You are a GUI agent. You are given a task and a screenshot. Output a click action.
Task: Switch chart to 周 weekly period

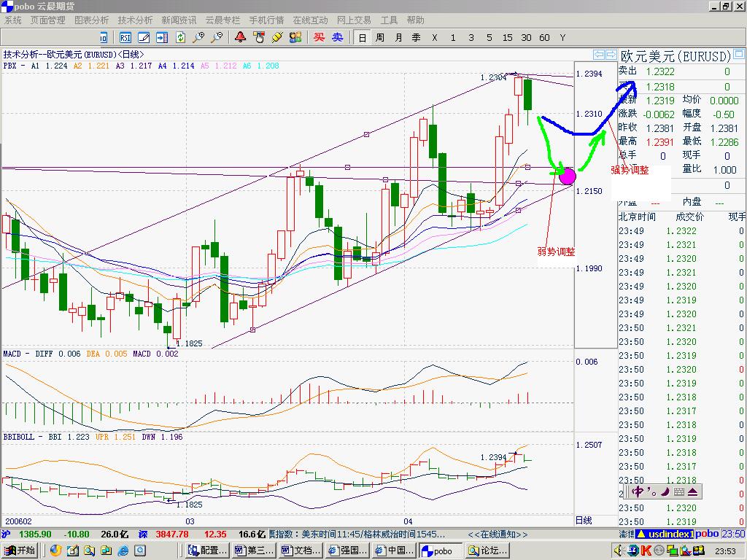point(380,37)
